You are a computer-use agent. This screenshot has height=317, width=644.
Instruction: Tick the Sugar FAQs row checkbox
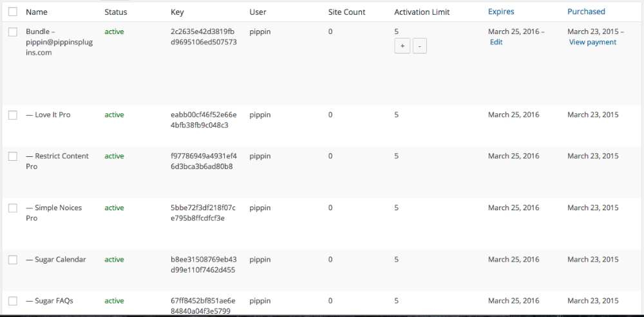pyautogui.click(x=12, y=301)
